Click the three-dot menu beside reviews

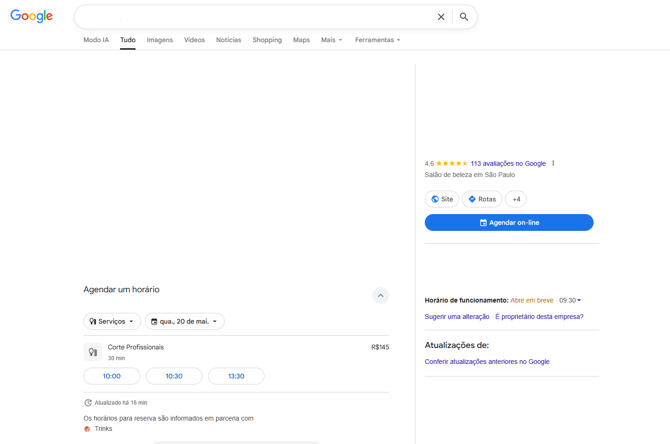click(553, 163)
